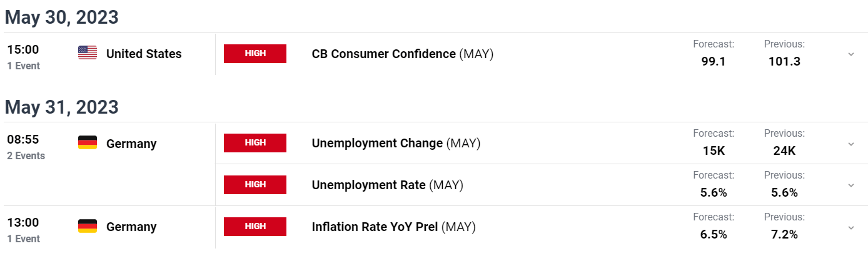
Task: Open the Unemployment Change event
Action: (x=396, y=144)
